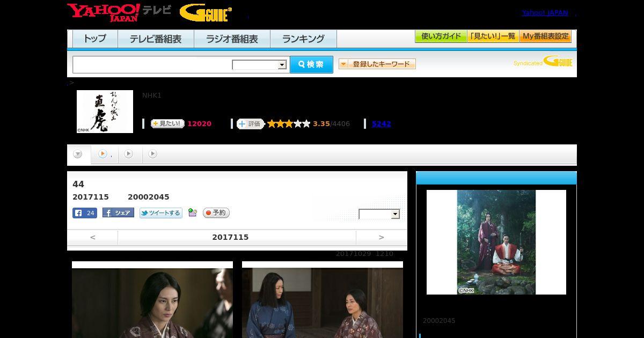The width and height of the screenshot is (644, 338).
Task: Open the right still photo of two women
Action: 323,300
